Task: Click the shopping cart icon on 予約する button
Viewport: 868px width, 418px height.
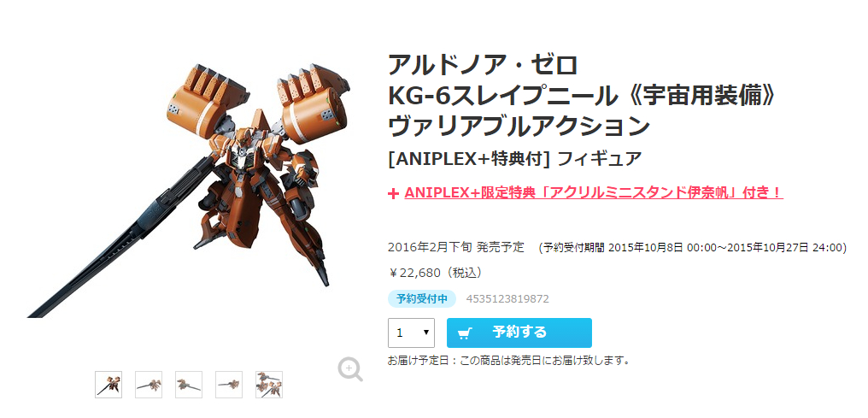Action: click(x=465, y=333)
